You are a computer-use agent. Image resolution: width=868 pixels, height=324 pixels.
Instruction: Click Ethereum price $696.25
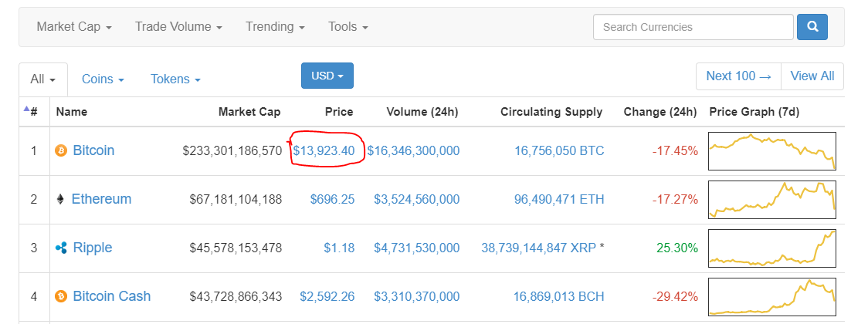point(332,199)
